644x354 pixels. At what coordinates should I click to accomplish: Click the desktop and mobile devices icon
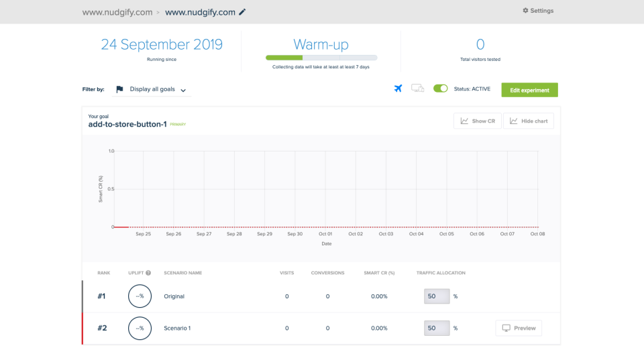coord(418,88)
